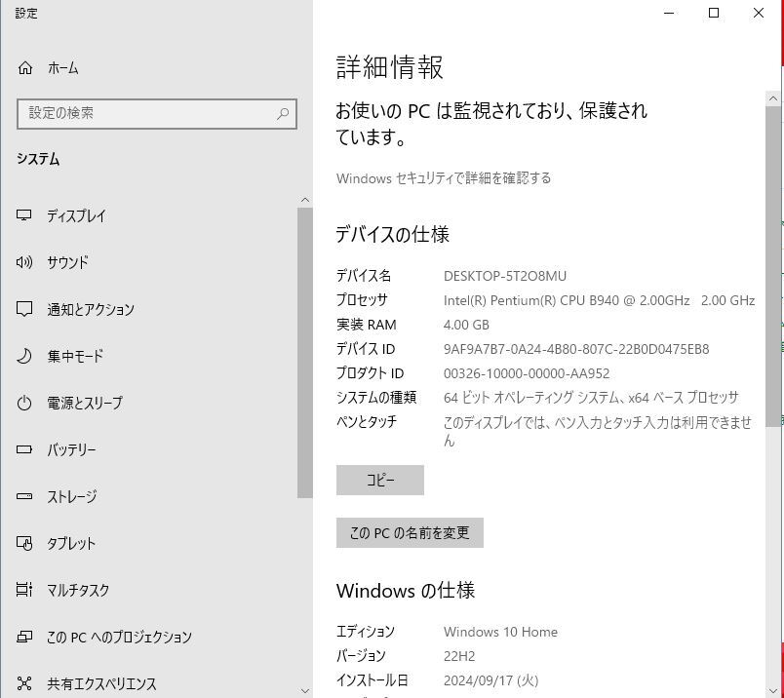Screen dimensions: 784x698
Task: Open マルチタスク settings
Action: click(x=78, y=590)
